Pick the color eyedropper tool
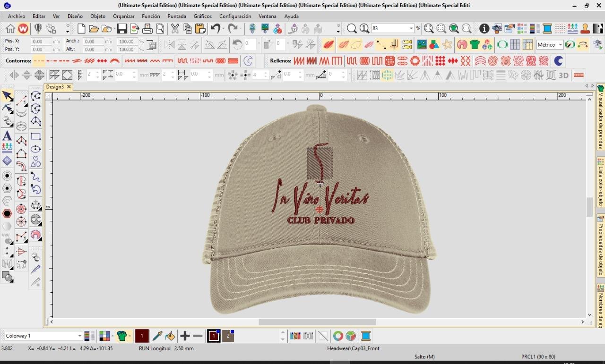Screen dimensions: 605x364 pyautogui.click(x=157, y=336)
